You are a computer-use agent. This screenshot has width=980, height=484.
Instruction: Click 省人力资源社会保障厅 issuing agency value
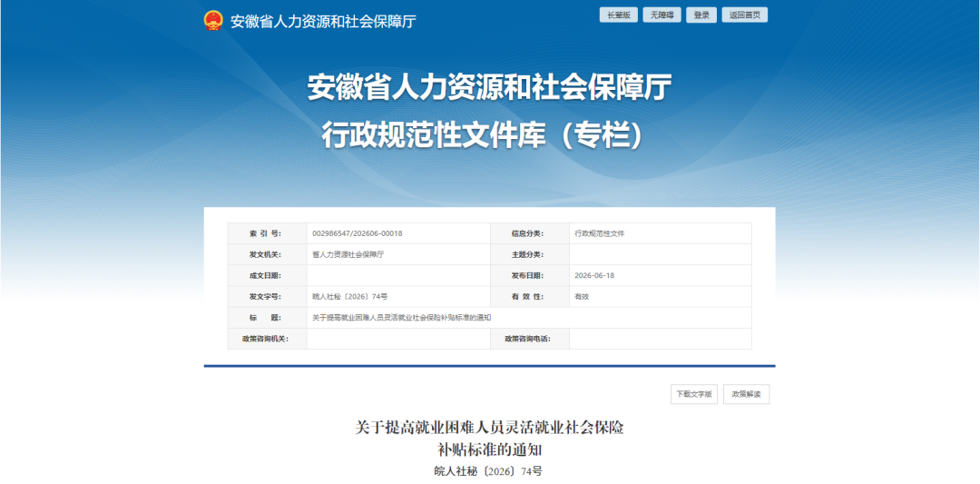pyautogui.click(x=348, y=255)
